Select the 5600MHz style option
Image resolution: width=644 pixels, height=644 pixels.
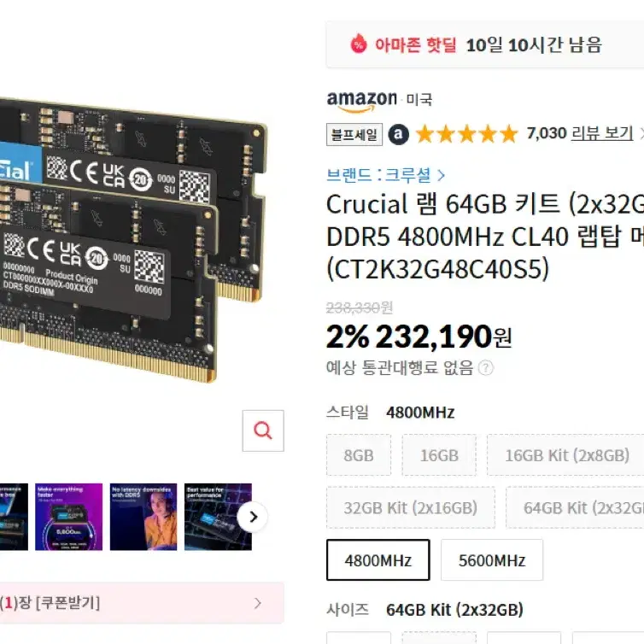(x=492, y=560)
